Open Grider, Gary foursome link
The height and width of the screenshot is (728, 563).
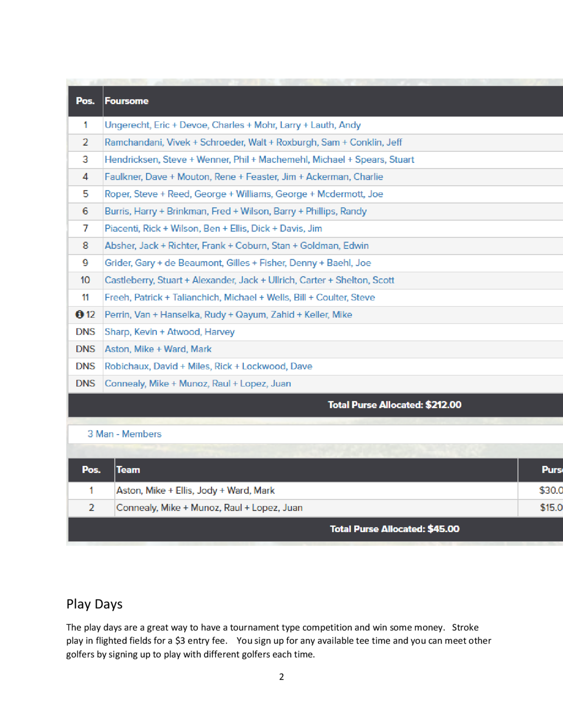[238, 263]
